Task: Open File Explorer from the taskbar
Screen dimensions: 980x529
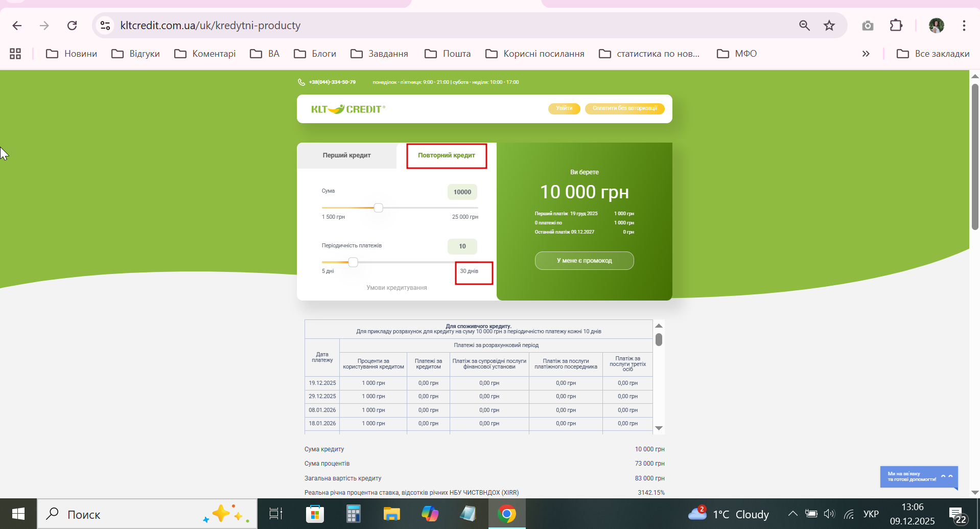Action: click(x=391, y=514)
